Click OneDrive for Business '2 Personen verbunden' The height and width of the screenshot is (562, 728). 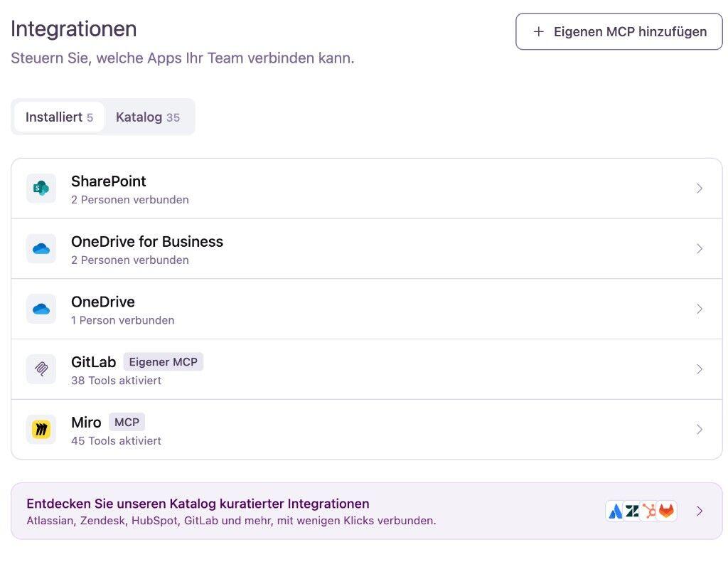130,260
